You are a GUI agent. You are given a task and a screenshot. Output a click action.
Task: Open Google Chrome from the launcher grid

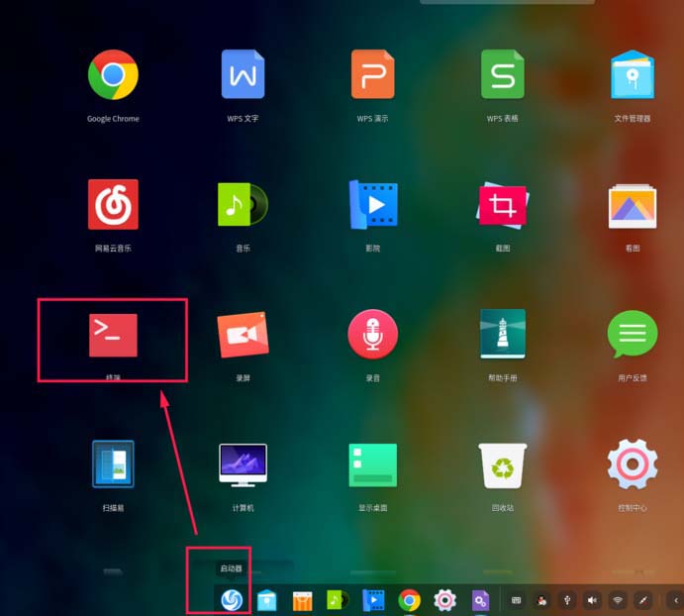pyautogui.click(x=113, y=74)
